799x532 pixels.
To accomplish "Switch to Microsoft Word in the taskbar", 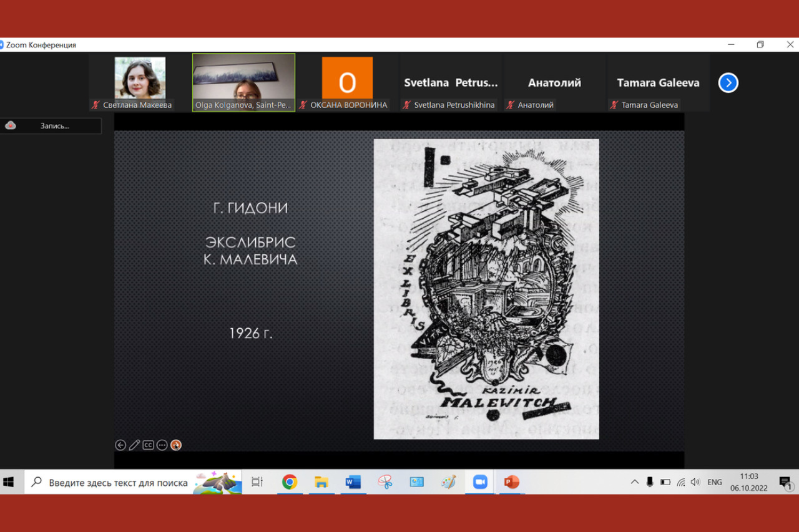I will coord(353,482).
